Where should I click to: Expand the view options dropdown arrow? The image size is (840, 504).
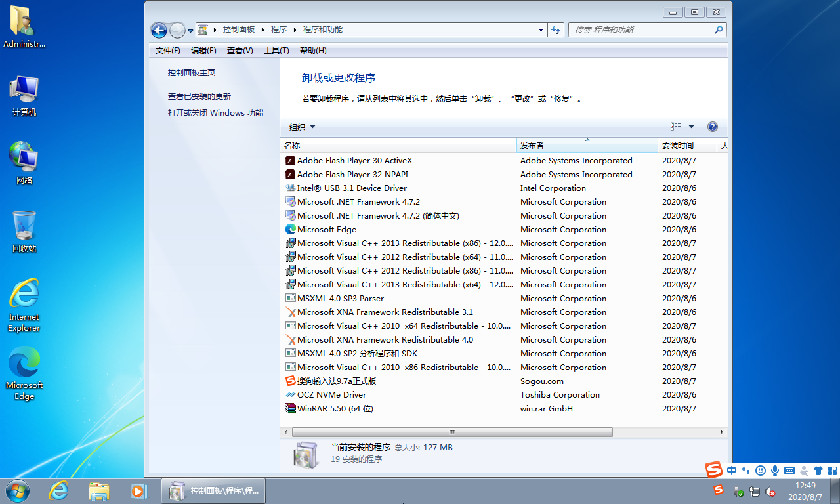click(x=691, y=127)
